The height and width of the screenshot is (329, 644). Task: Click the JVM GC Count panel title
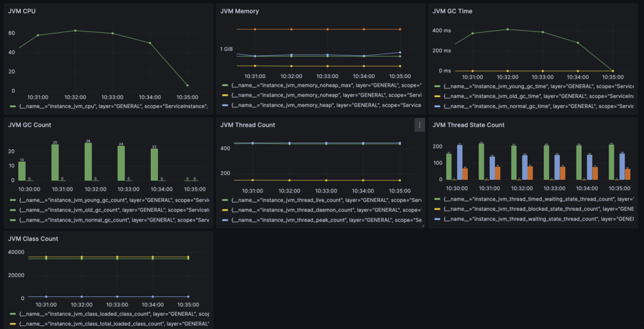click(x=30, y=125)
